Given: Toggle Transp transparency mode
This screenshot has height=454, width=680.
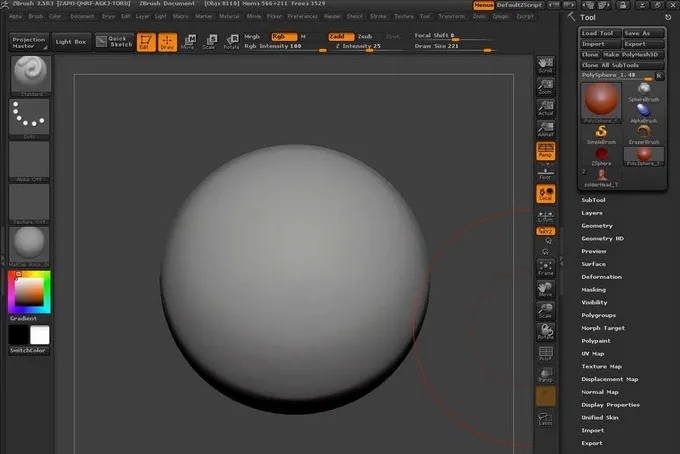Looking at the screenshot, I should 545,375.
